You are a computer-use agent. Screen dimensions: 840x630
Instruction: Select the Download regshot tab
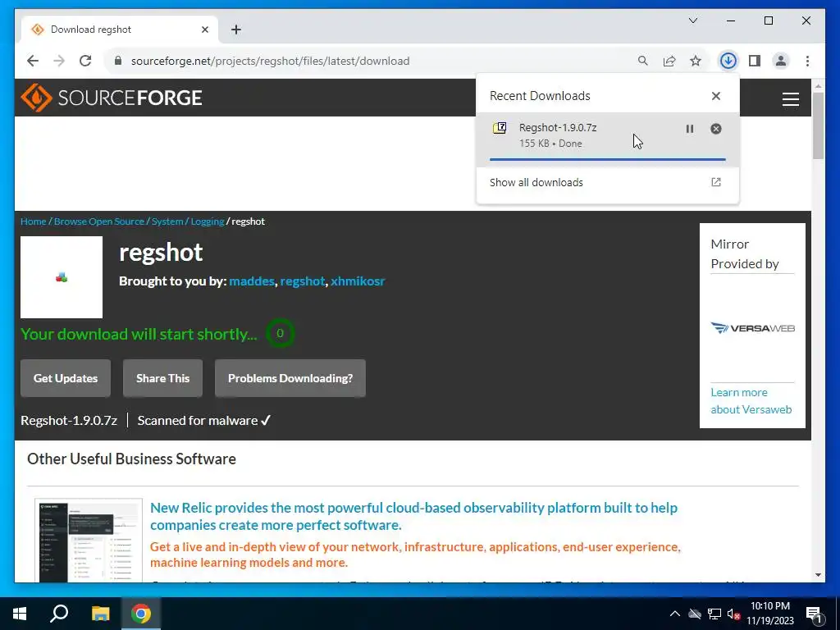tap(120, 30)
